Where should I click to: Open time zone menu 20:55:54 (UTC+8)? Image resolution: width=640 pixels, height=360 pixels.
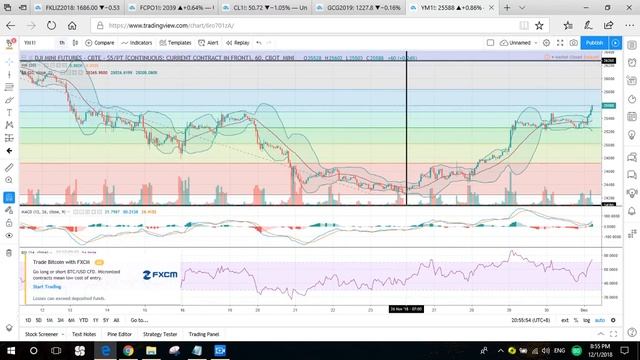(531, 320)
